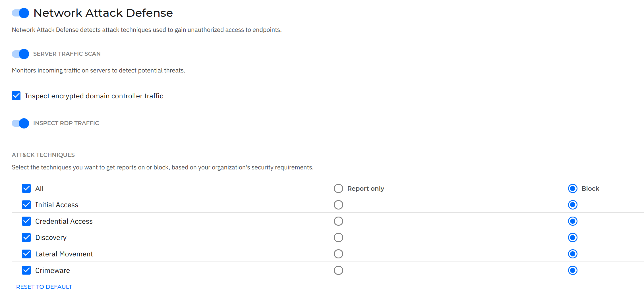Set Credential Access to Report only
This screenshot has width=644, height=307.
click(x=338, y=221)
